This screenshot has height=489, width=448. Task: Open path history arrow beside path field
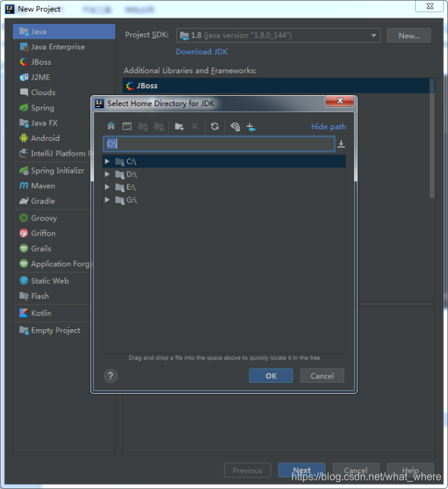click(341, 144)
